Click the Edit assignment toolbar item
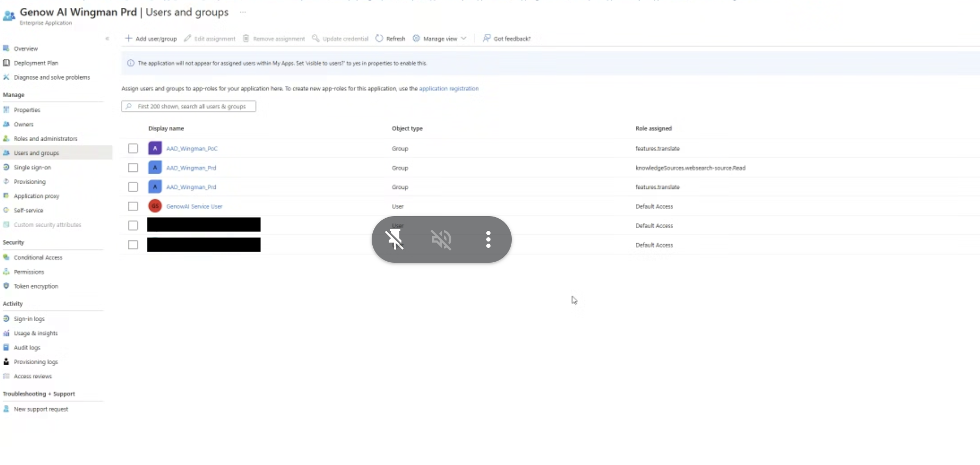The image size is (980, 465). [209, 39]
